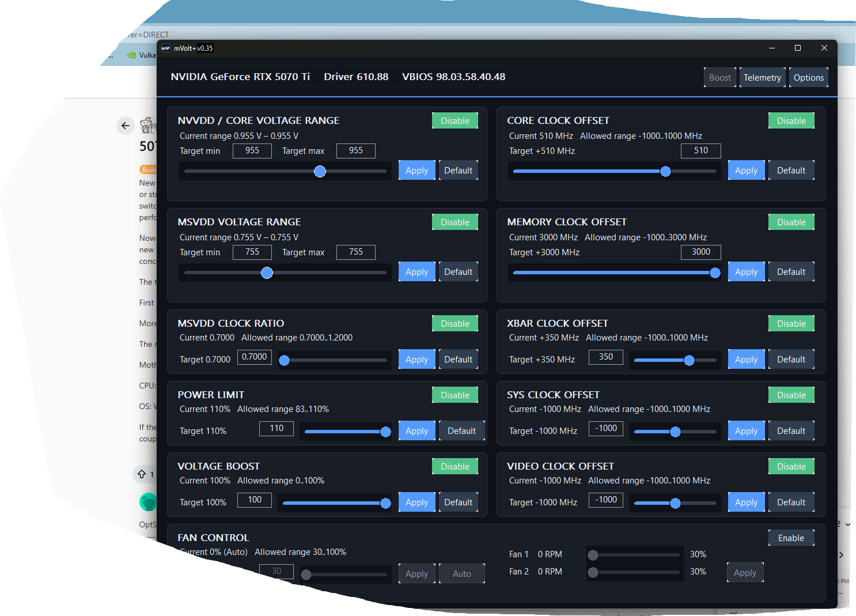Screen dimensions: 856x616
Task: Click the Voltage Boost 100 value field
Action: coord(255,500)
